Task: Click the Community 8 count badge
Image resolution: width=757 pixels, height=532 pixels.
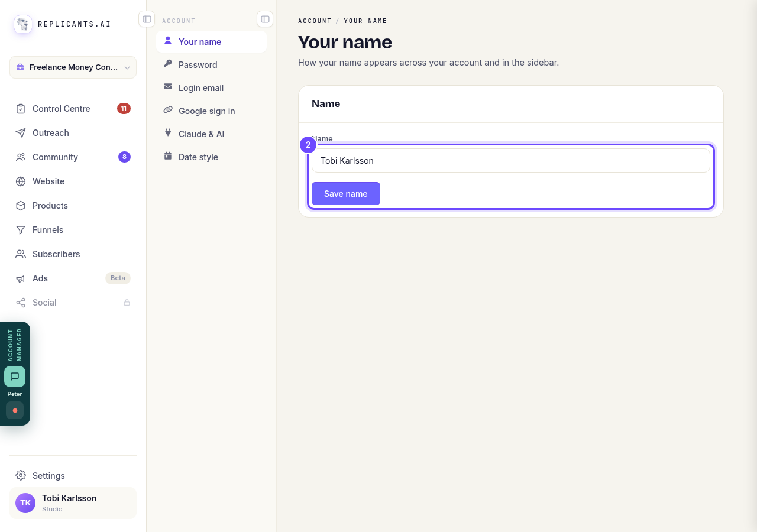Action: [x=124, y=157]
